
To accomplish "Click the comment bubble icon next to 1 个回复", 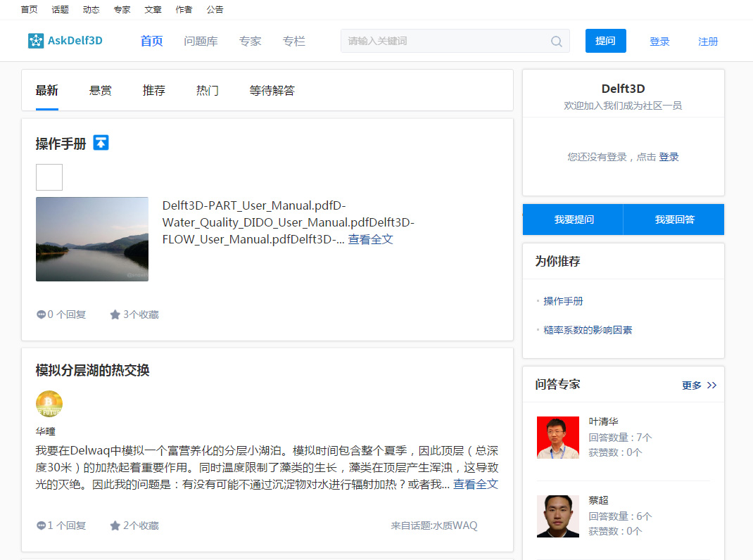I will pyautogui.click(x=41, y=526).
